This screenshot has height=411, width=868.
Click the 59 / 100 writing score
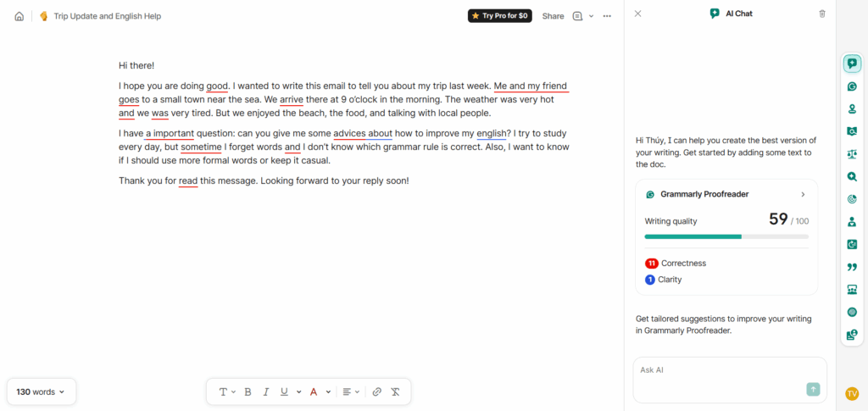789,219
